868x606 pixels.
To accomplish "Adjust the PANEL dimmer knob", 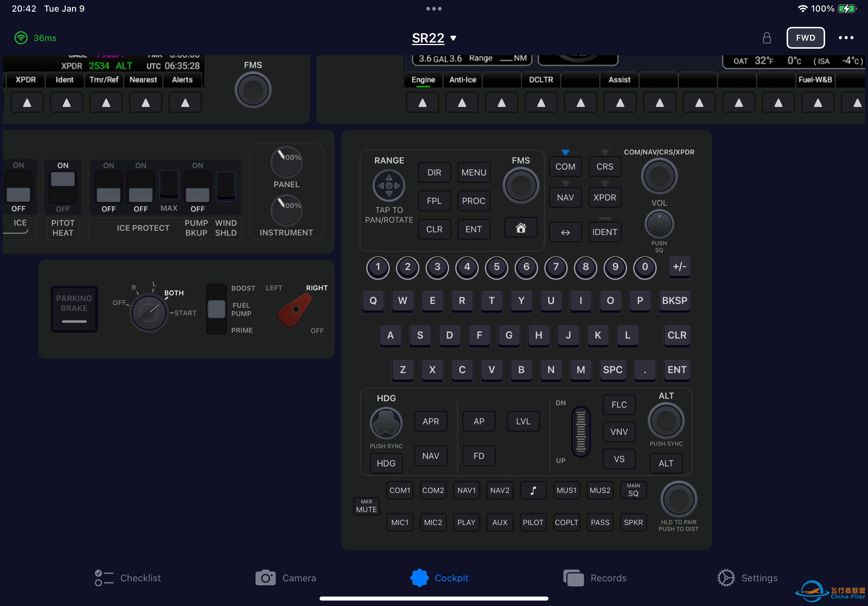I will pos(286,162).
